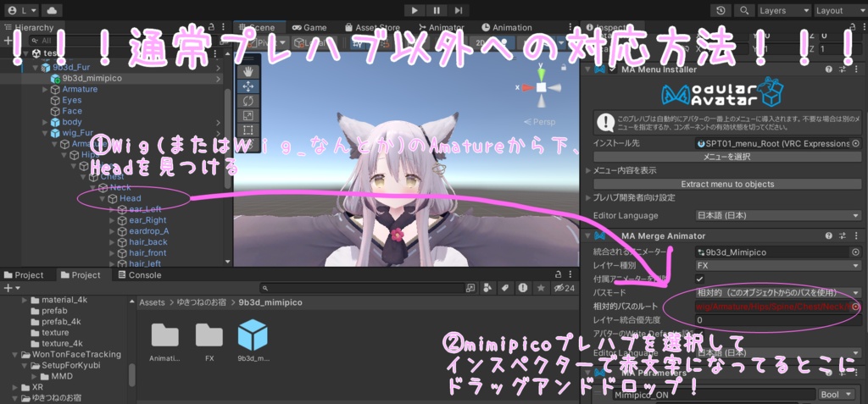
Task: Collapse WonTonFaceTracking folder
Action: 16,355
